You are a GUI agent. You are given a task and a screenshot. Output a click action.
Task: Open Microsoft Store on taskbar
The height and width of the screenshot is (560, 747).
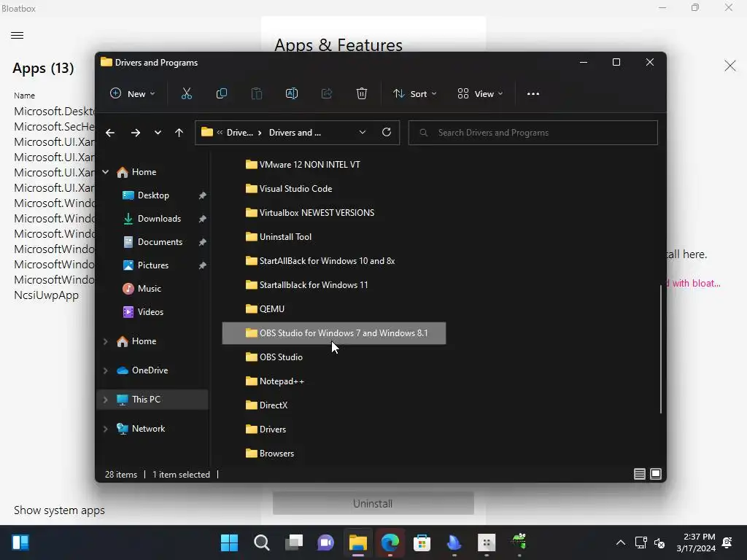422,542
